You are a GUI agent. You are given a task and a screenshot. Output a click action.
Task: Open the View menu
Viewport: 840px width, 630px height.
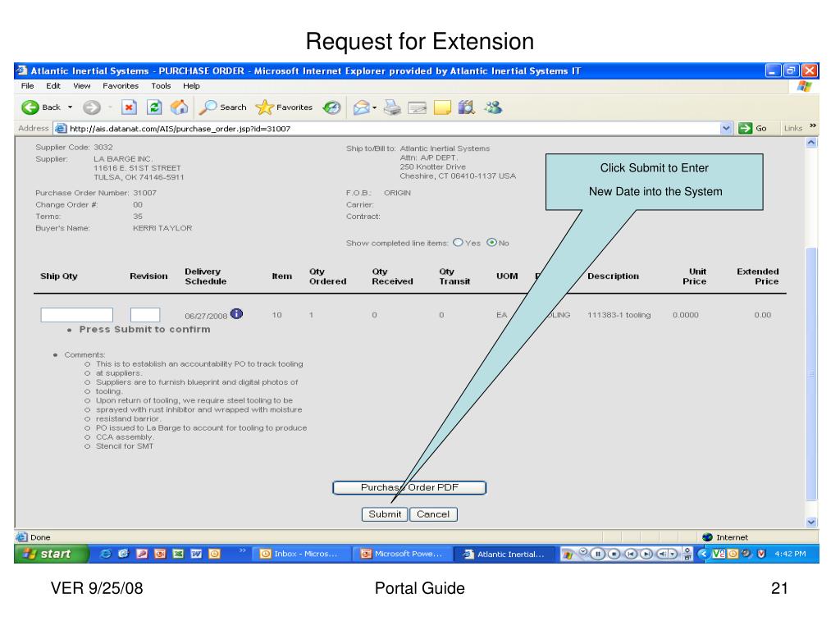click(x=82, y=85)
